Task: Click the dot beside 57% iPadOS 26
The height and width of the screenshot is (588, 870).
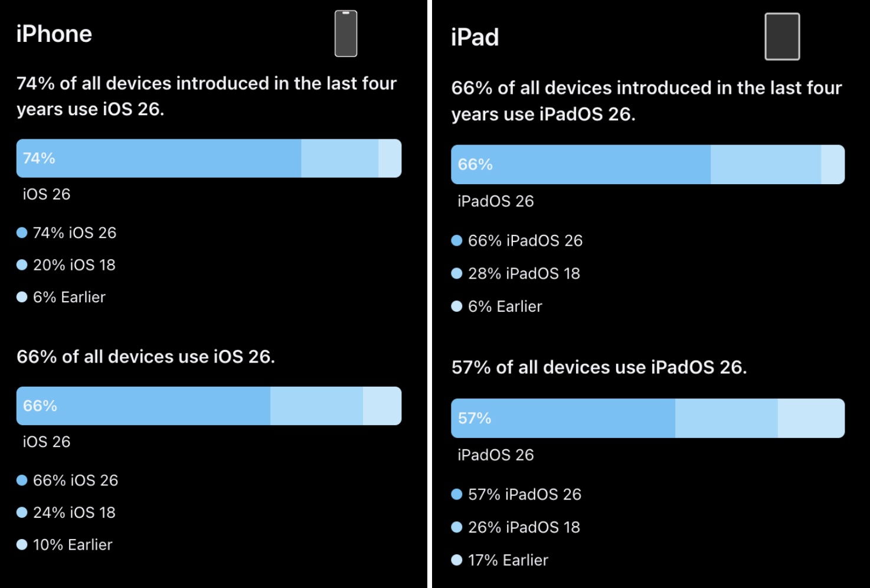Action: [456, 494]
